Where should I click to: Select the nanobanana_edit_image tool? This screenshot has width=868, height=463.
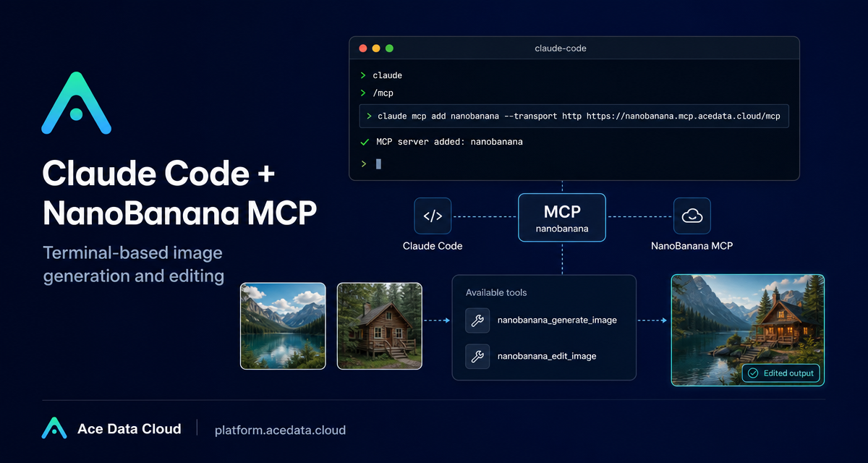pos(547,356)
